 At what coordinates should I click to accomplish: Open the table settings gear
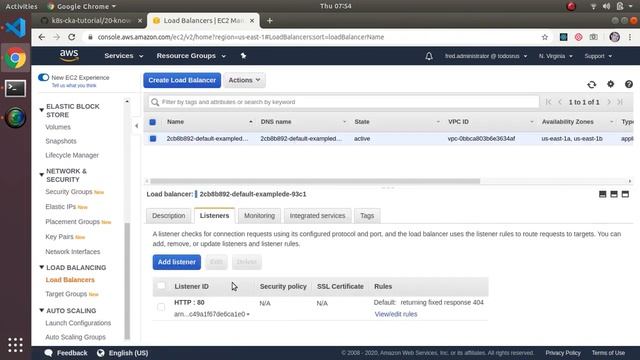[610, 84]
